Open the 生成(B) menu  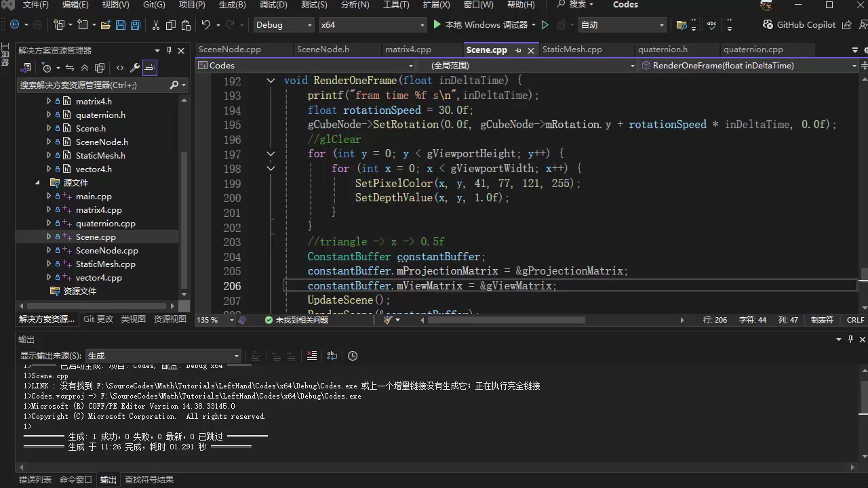[232, 5]
